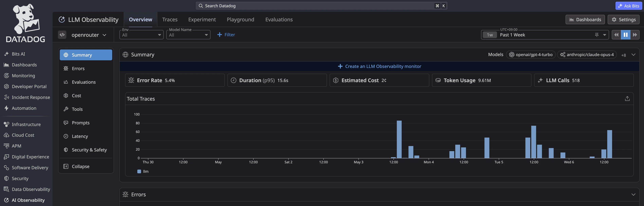Select Evaluations in the section menu
The width and height of the screenshot is (644, 206).
[x=86, y=82]
